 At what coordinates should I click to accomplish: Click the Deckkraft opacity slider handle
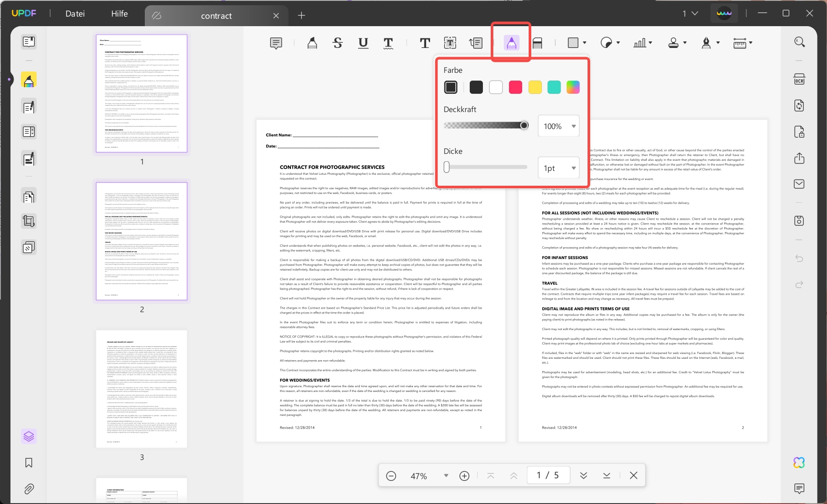pos(524,126)
